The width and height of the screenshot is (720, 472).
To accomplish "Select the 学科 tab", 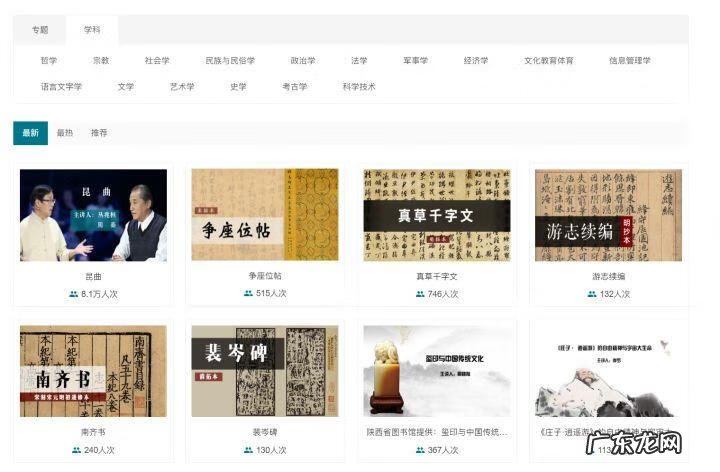I will (92, 30).
